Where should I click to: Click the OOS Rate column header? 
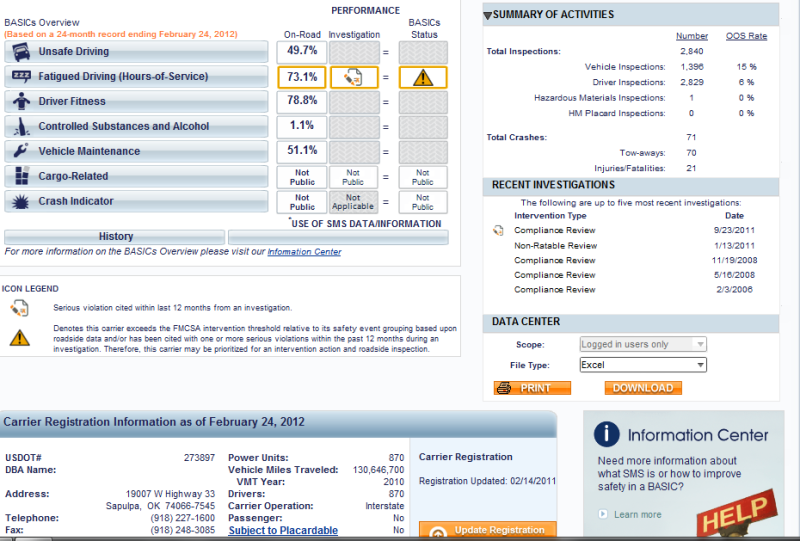click(x=746, y=36)
